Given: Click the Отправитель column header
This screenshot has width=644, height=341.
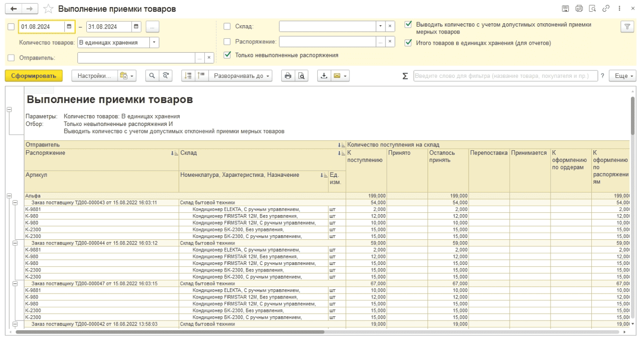Looking at the screenshot, I should (x=185, y=145).
